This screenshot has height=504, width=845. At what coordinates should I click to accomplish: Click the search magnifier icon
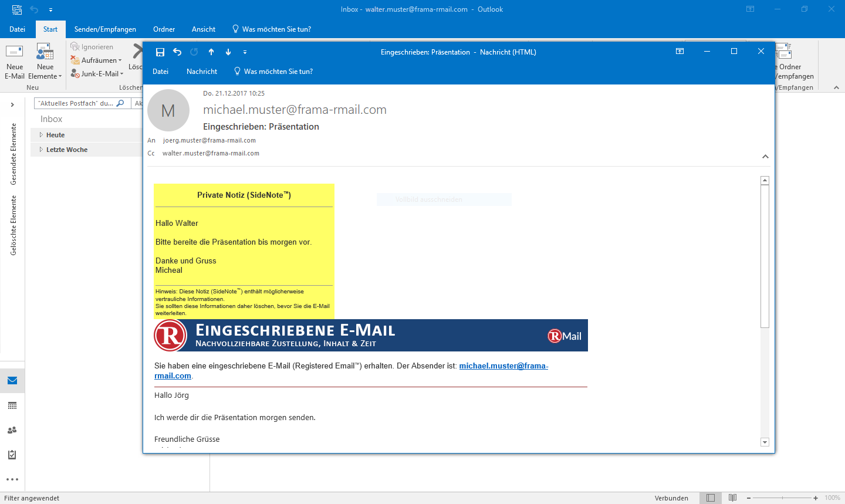[120, 103]
